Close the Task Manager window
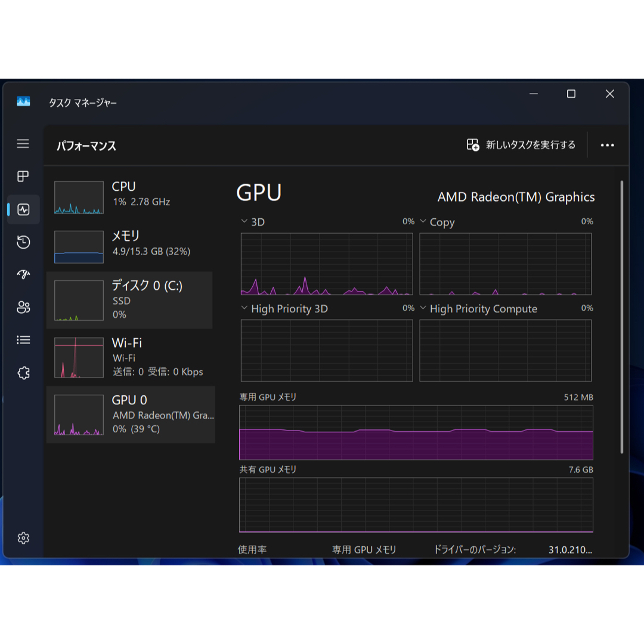Image resolution: width=644 pixels, height=644 pixels. pyautogui.click(x=609, y=94)
